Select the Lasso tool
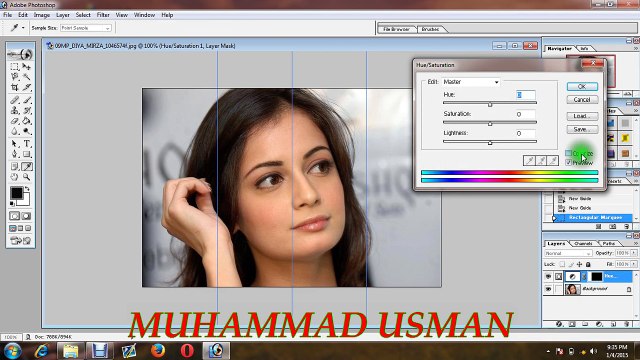 point(15,77)
